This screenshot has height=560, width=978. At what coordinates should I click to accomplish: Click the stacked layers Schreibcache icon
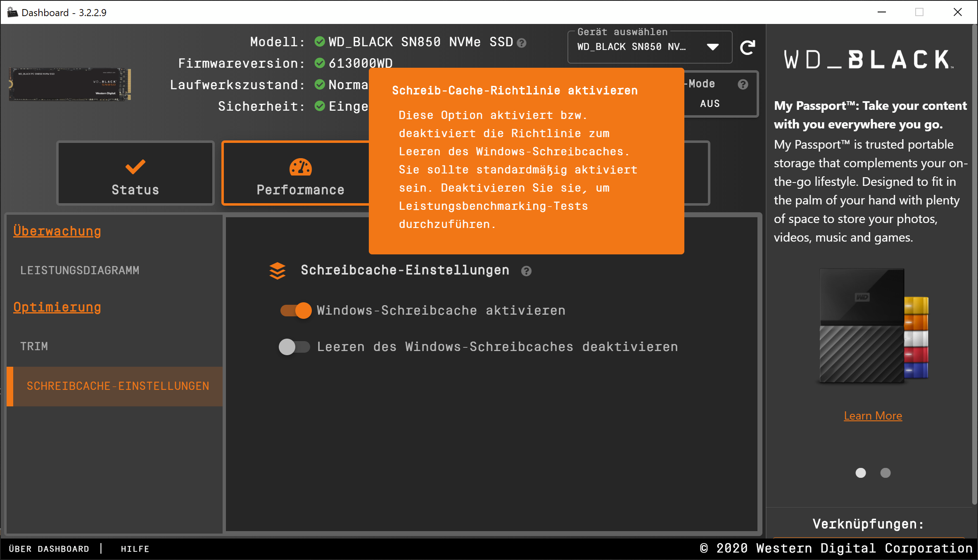point(277,271)
